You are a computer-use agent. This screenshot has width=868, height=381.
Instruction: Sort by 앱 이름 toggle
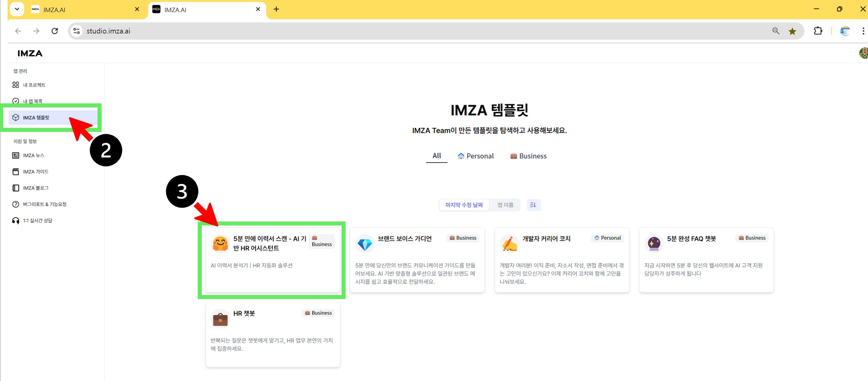point(505,205)
